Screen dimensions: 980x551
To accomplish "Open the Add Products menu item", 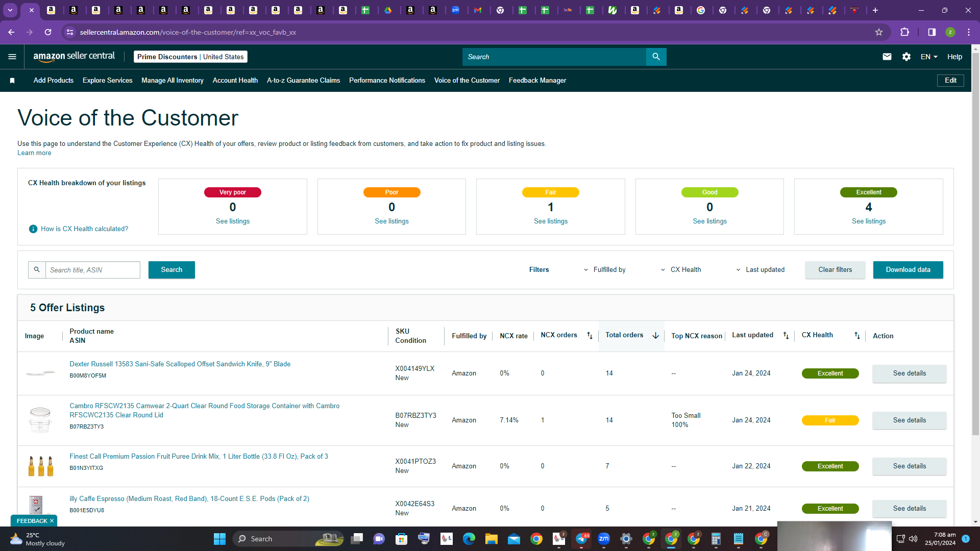I will click(54, 81).
